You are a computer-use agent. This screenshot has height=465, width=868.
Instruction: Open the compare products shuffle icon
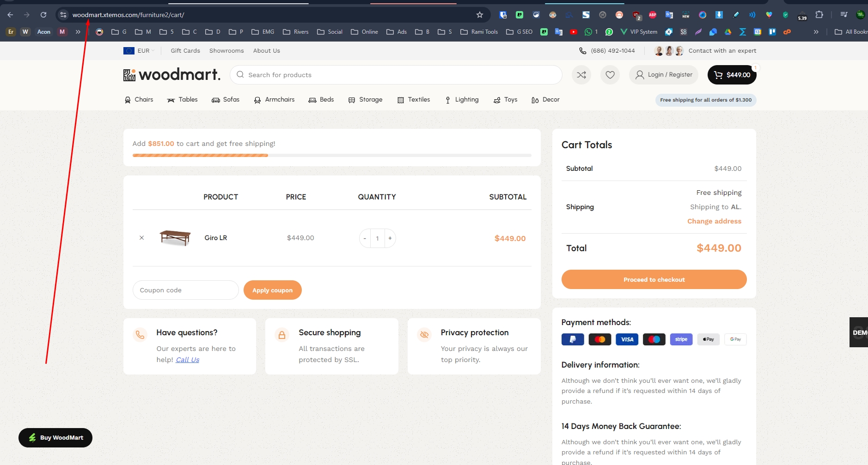pos(581,75)
